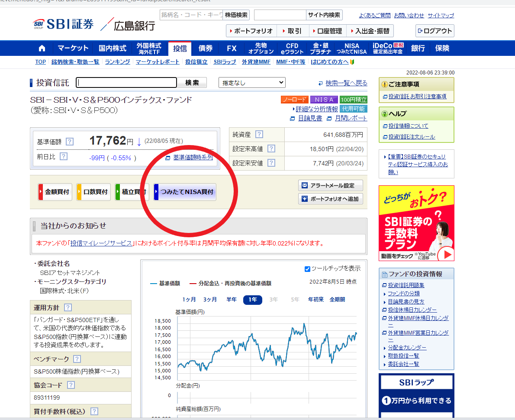Click ポートフォリオへ追加 button

coord(330,199)
